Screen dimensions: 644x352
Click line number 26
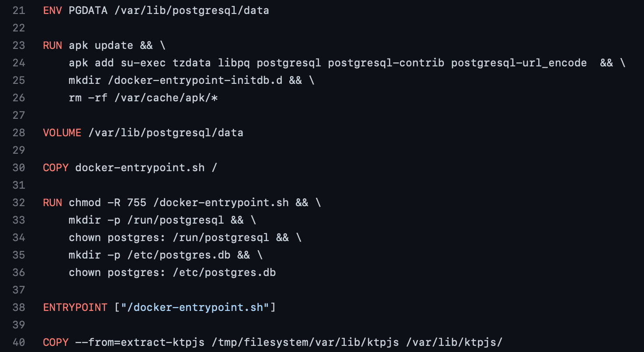tap(19, 98)
